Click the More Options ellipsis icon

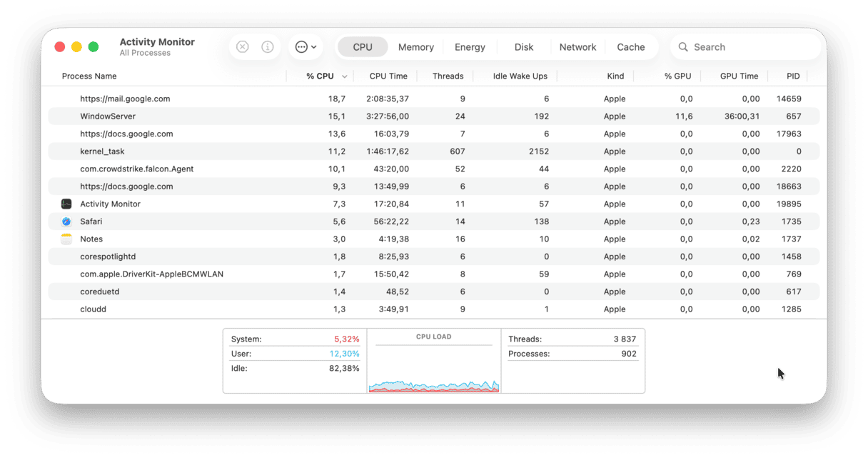pos(301,46)
